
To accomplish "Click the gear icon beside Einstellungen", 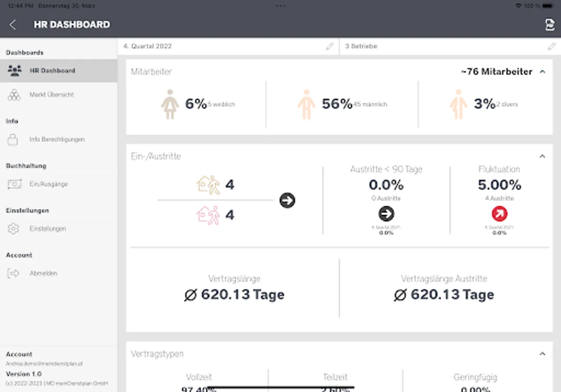I will click(14, 229).
